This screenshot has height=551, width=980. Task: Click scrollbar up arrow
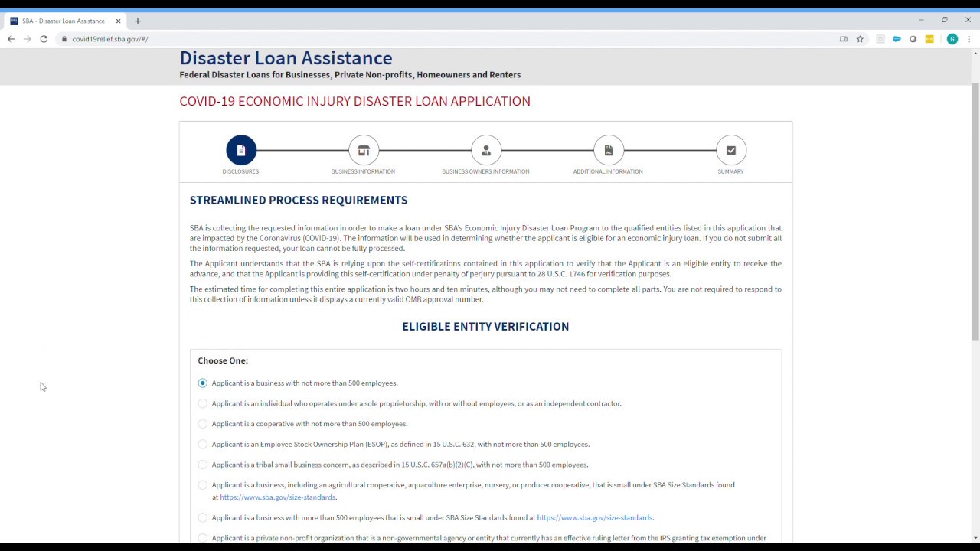tap(975, 54)
